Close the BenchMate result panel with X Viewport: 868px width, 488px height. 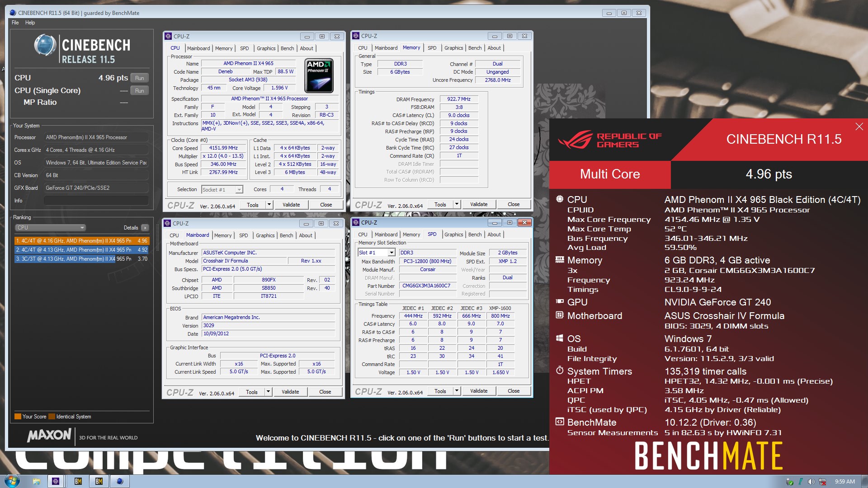pos(859,127)
